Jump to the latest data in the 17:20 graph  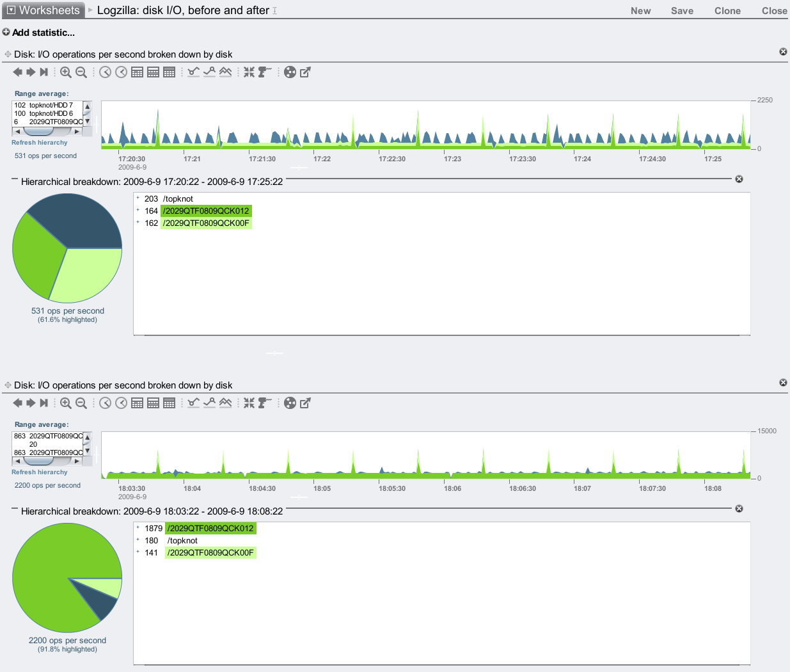43,72
